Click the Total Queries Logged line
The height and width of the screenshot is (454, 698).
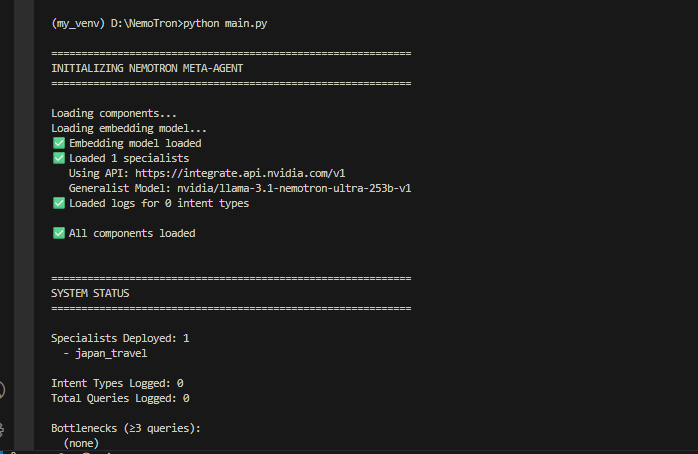(120, 398)
